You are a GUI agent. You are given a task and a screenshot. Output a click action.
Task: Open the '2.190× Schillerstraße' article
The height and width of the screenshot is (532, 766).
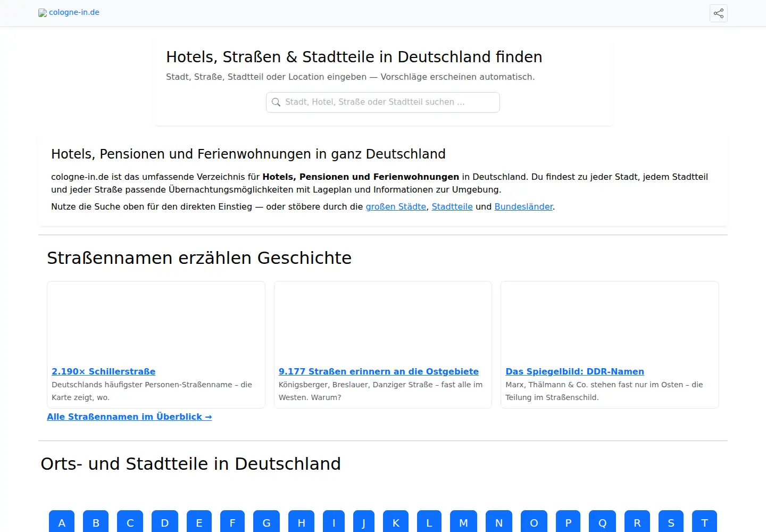pyautogui.click(x=104, y=371)
